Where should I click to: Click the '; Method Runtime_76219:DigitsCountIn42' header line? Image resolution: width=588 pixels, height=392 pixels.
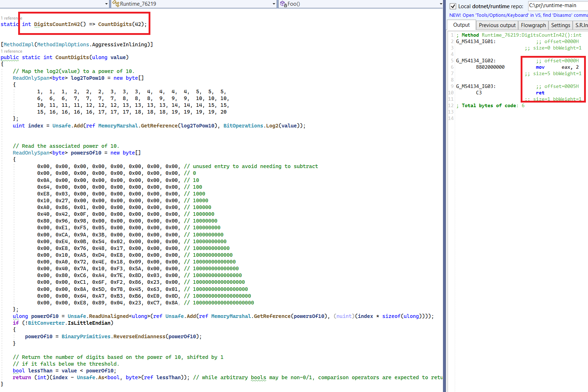pyautogui.click(x=519, y=35)
